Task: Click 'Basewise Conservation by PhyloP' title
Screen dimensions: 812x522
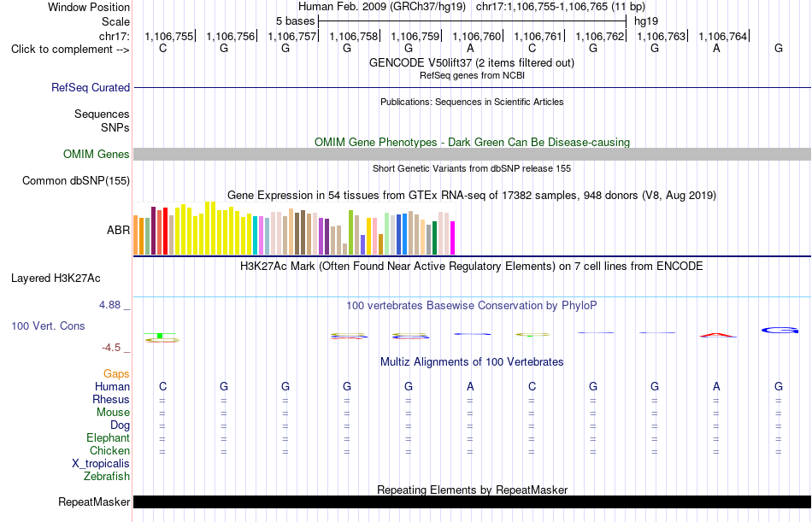Action: coord(472,306)
